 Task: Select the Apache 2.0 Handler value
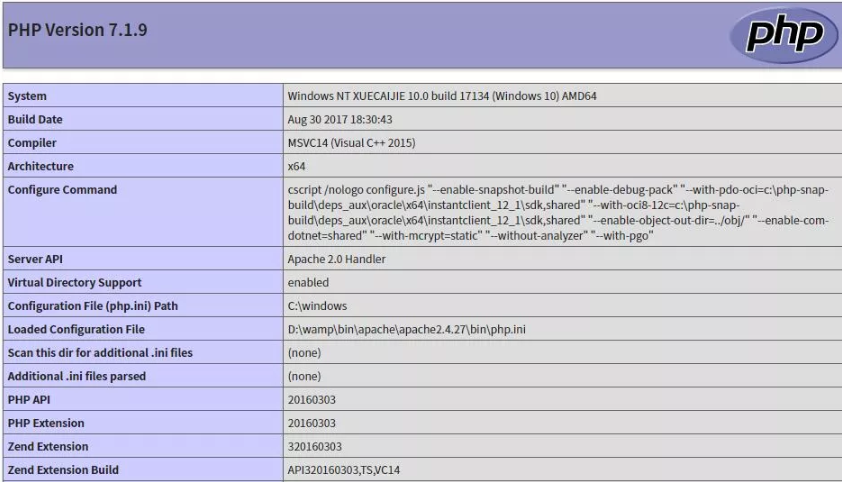coord(337,259)
